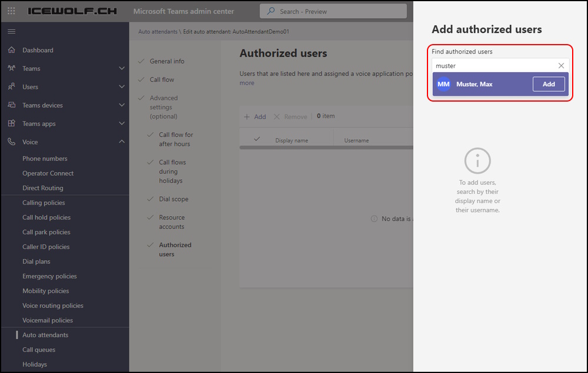
Task: Open Direct Routing page
Action: click(x=43, y=187)
